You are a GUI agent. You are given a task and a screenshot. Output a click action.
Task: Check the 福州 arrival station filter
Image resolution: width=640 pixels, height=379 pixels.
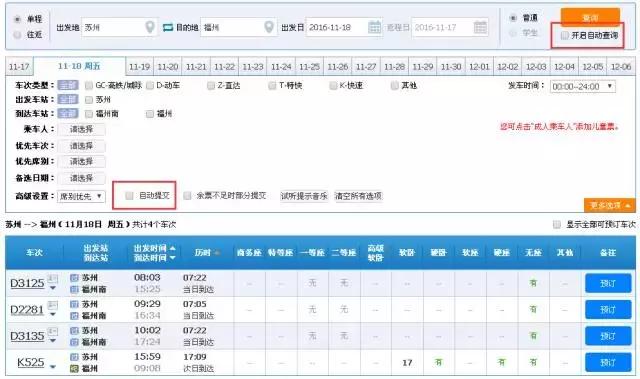(150, 114)
